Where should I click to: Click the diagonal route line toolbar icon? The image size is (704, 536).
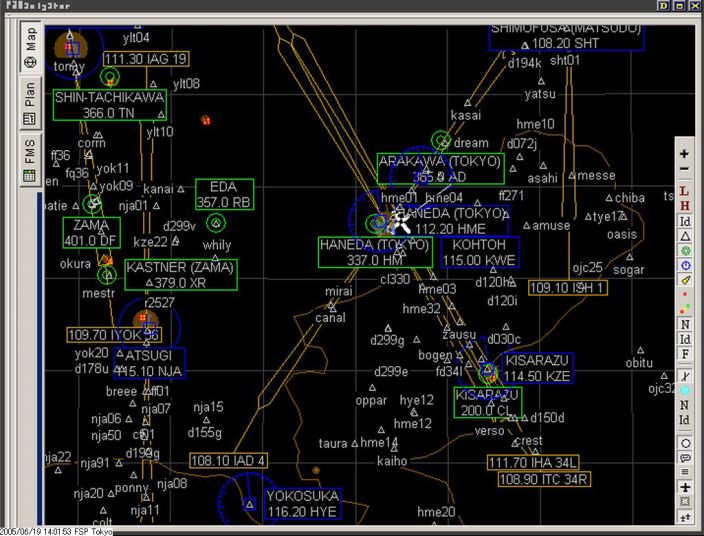click(685, 376)
